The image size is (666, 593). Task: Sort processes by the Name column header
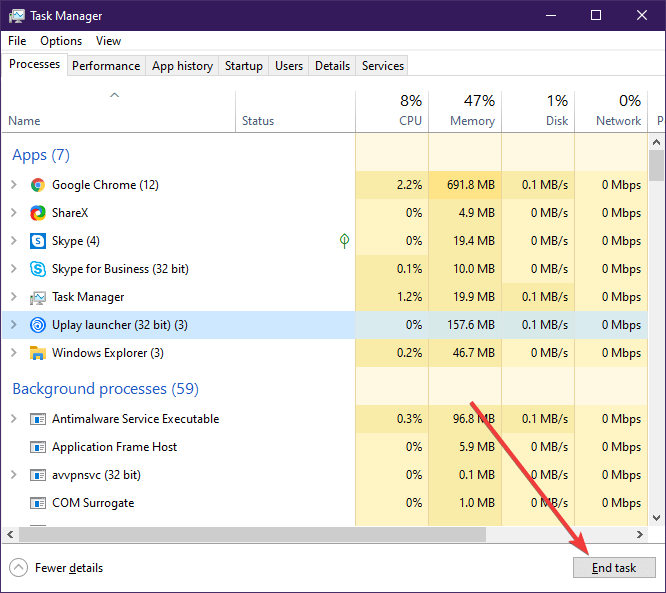(x=119, y=111)
